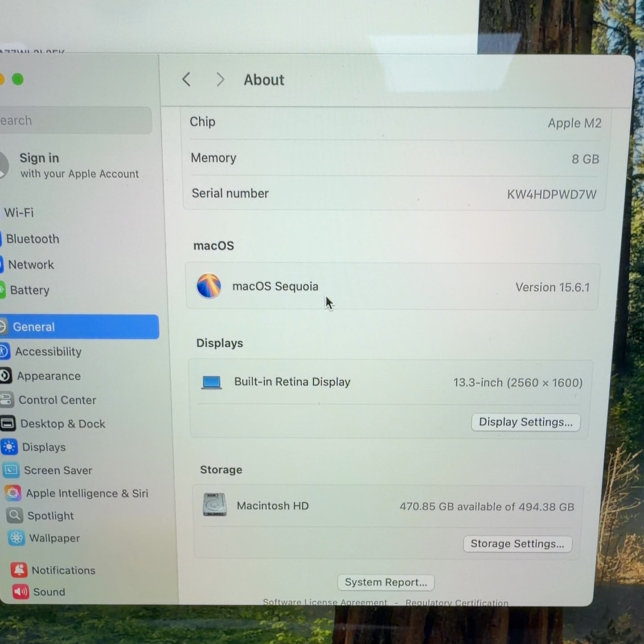
Task: Click the Macintosh HD drive icon
Action: 214,505
